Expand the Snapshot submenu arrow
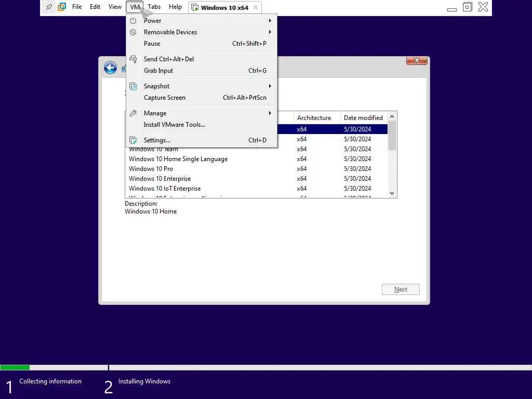 (x=270, y=86)
